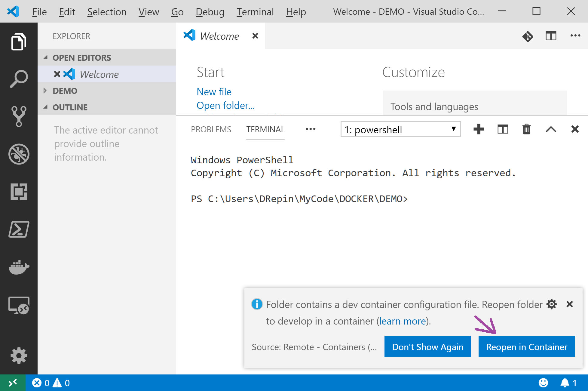This screenshot has width=588, height=391.
Task: Click 'Source: Remote - Containers' text
Action: pyautogui.click(x=314, y=347)
